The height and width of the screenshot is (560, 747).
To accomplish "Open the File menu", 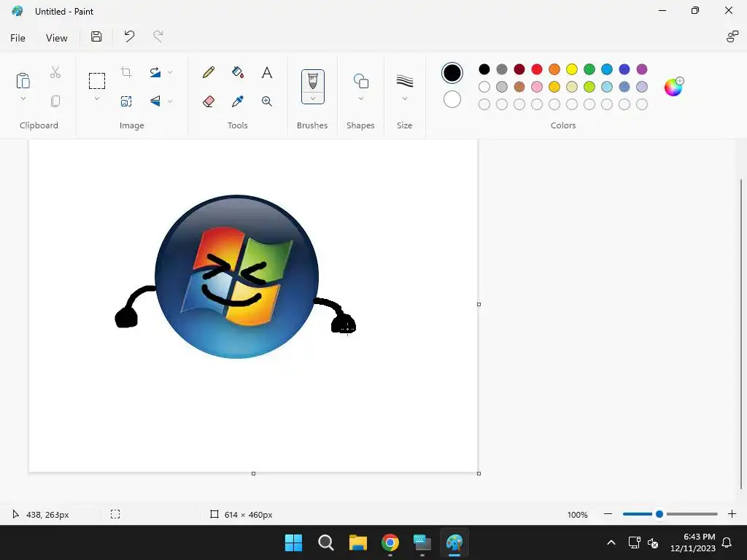I will pos(18,38).
